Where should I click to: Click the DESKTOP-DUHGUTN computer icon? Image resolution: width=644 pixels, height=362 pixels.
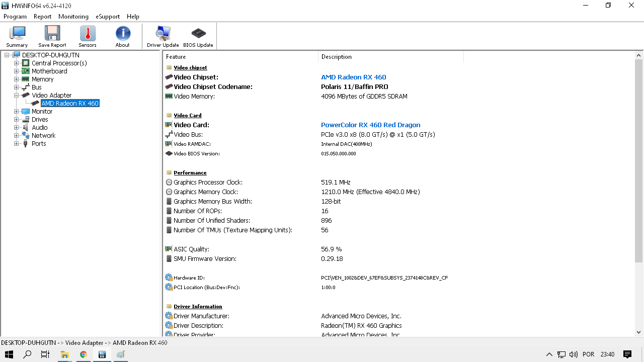[16, 55]
